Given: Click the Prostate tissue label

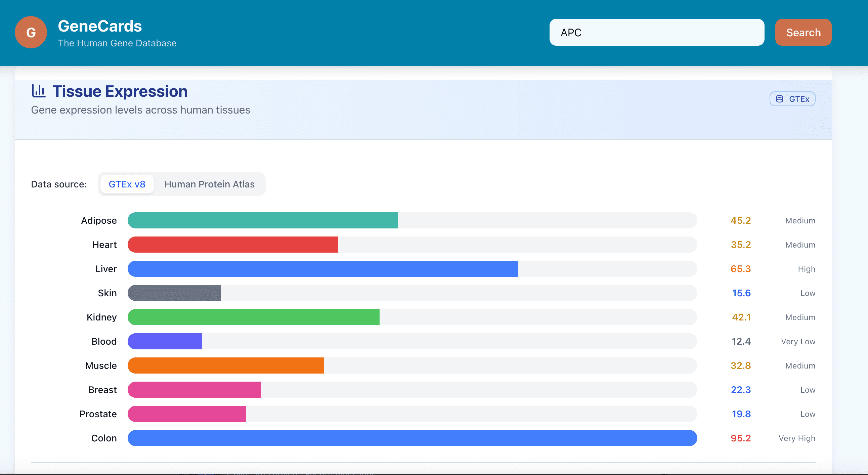Looking at the screenshot, I should [98, 414].
